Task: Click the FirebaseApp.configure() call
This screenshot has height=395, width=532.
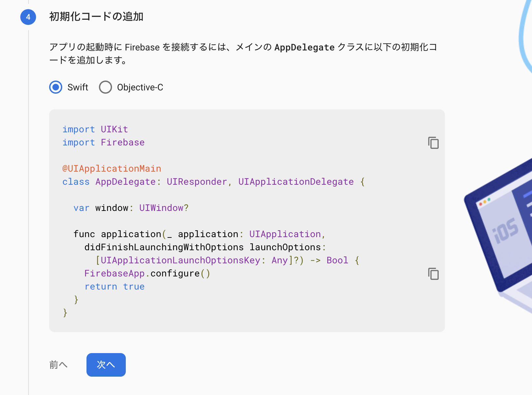Action: (147, 273)
